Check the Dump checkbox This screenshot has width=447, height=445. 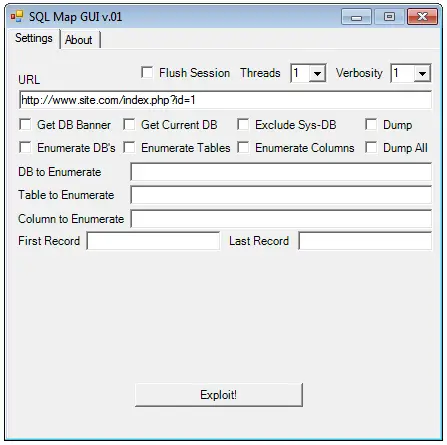tap(371, 124)
